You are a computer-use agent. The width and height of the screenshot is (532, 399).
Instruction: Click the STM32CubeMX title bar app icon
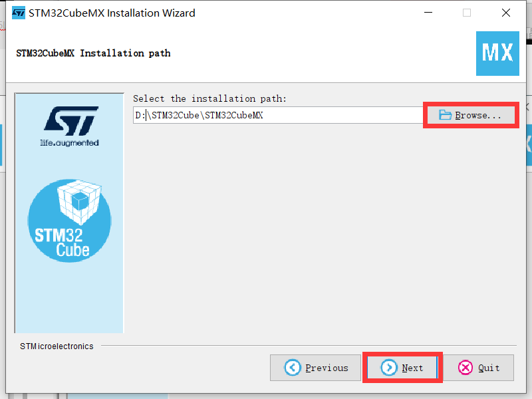click(19, 13)
